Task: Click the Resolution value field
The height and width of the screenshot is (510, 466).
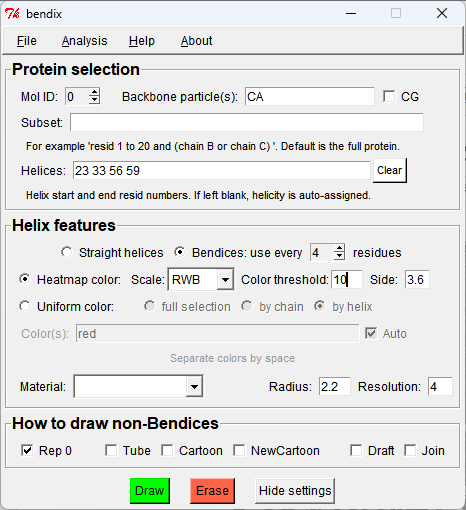Action: 440,387
